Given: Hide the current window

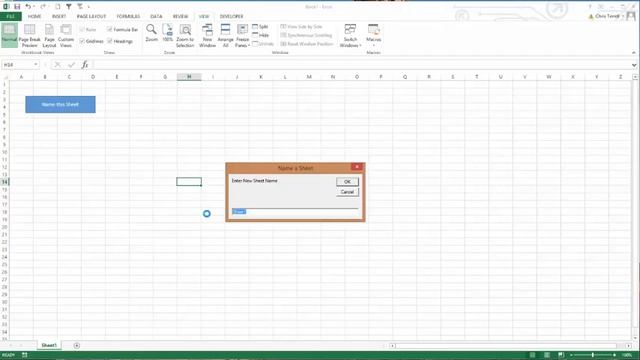Looking at the screenshot, I should point(260,35).
